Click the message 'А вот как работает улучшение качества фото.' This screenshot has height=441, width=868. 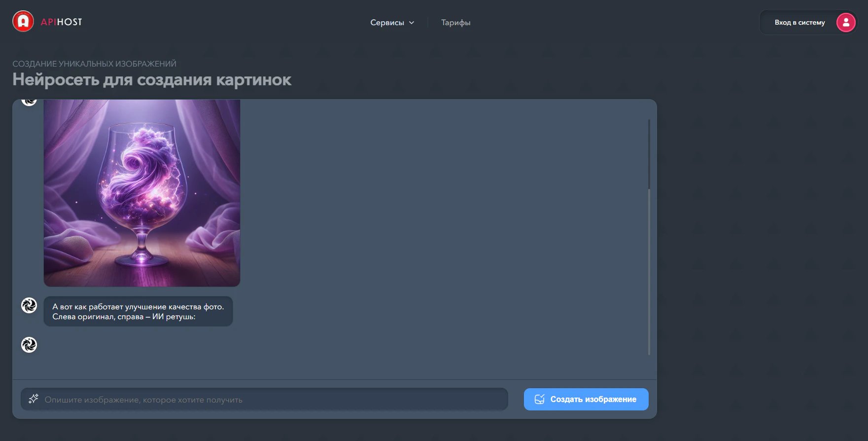point(138,311)
